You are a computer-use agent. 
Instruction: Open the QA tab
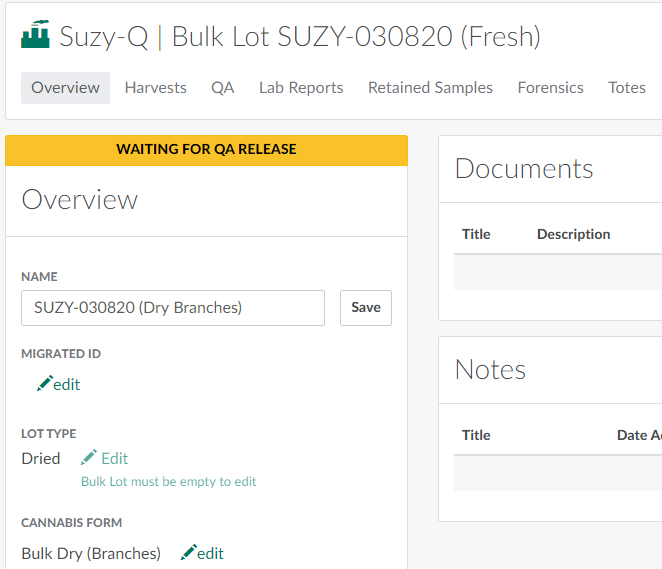click(222, 88)
